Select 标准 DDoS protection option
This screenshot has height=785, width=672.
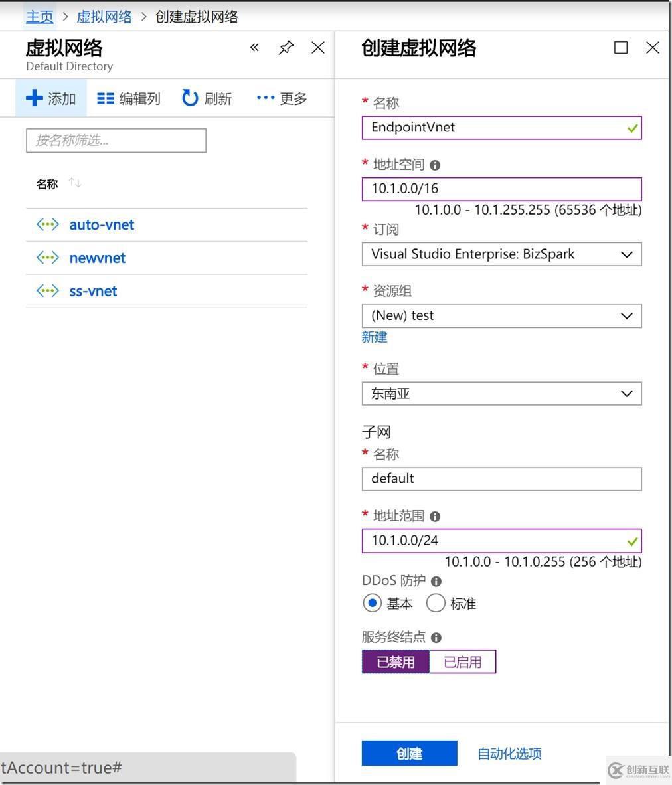click(x=435, y=602)
